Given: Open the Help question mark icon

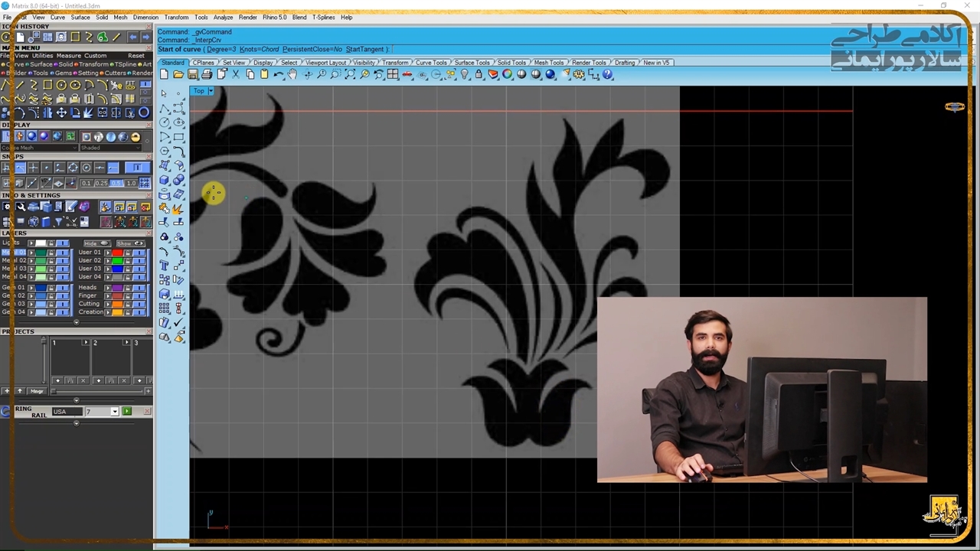Looking at the screenshot, I should (608, 74).
